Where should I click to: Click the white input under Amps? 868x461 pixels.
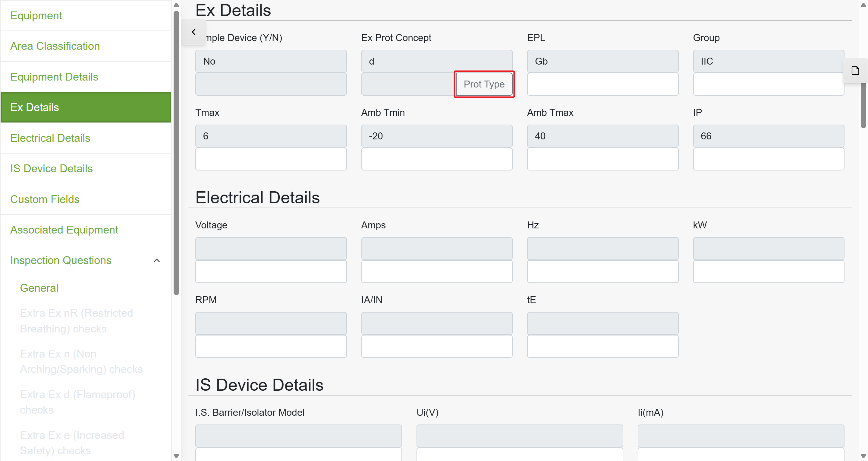click(x=437, y=272)
